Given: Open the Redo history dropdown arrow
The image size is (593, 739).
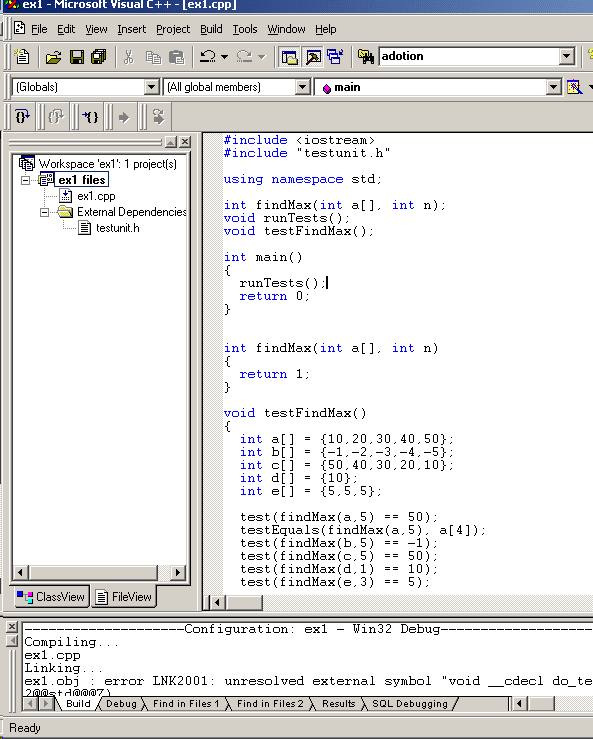Looking at the screenshot, I should coord(262,57).
